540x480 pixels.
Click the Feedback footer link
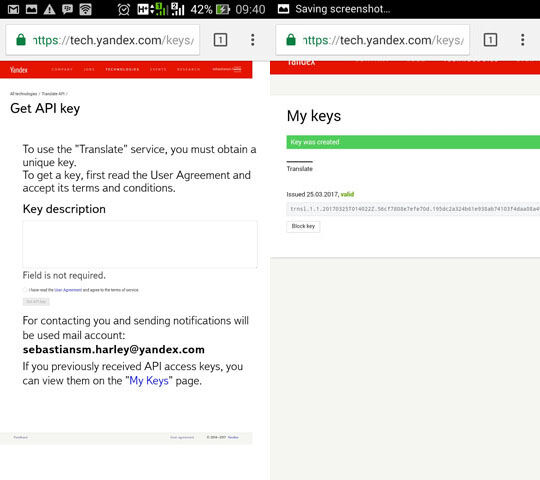coord(21,438)
